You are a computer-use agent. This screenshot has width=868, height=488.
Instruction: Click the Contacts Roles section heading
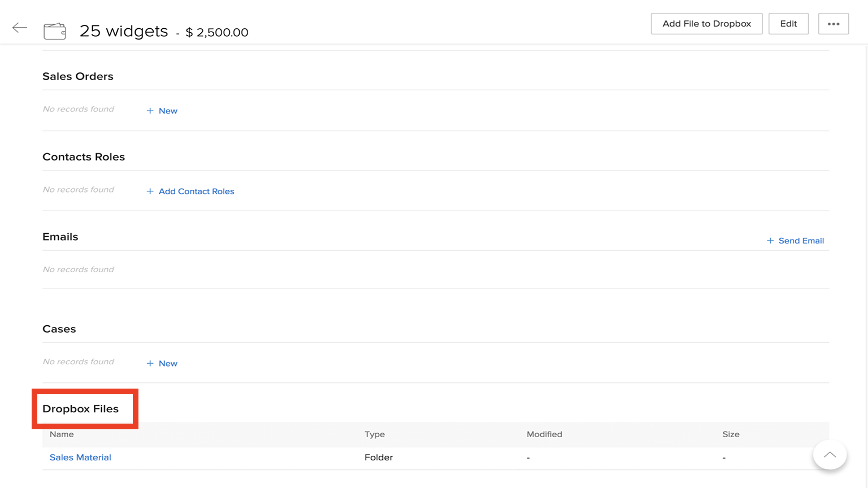click(x=84, y=157)
